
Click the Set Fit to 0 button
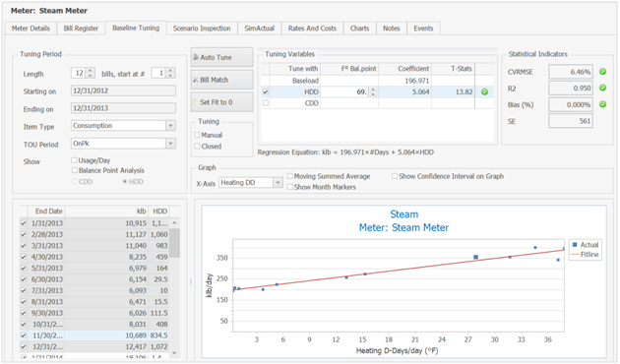pos(221,102)
